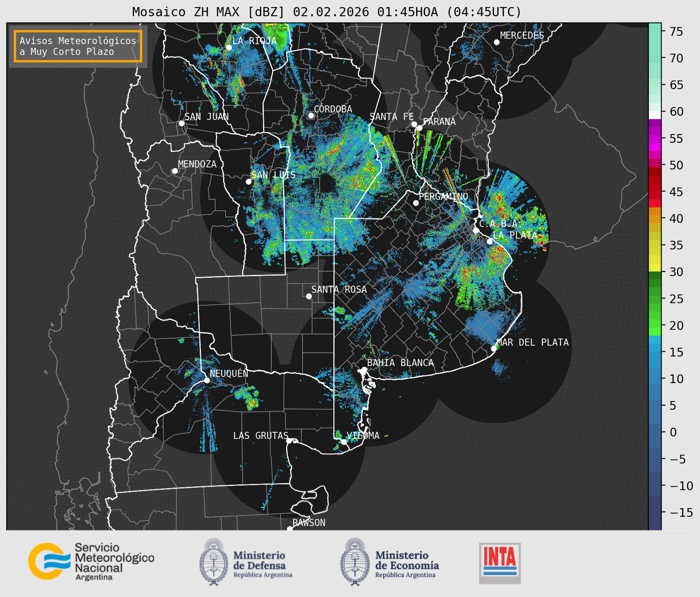
Task: Click the MERCEDES label text
Action: (522, 35)
